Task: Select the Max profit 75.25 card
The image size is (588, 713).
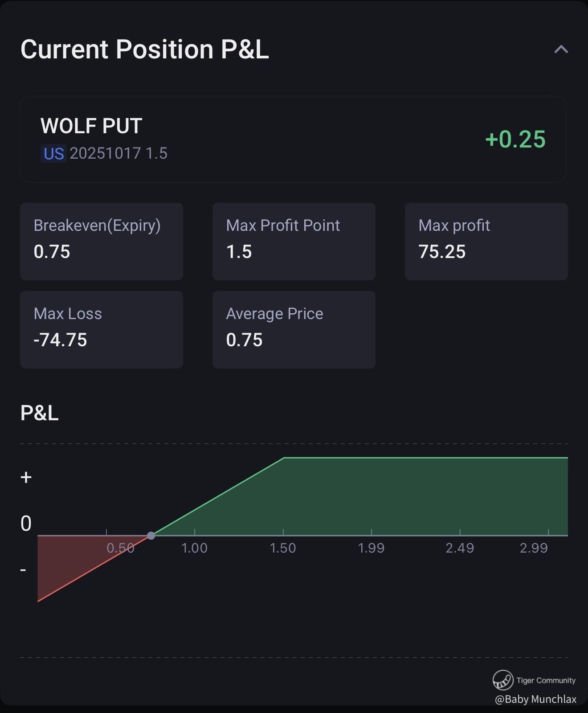Action: point(486,241)
